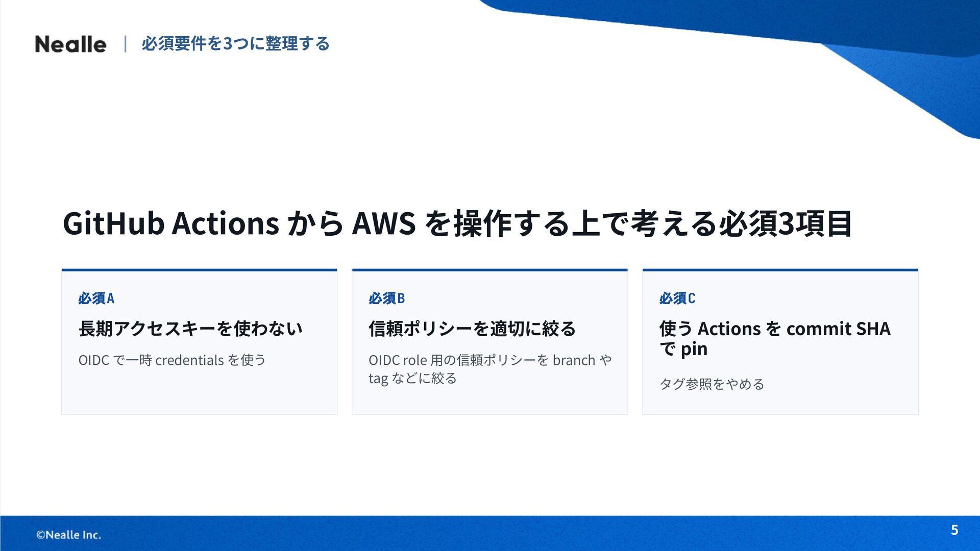
Task: Click the 必須A card's blue top border
Action: click(x=199, y=270)
